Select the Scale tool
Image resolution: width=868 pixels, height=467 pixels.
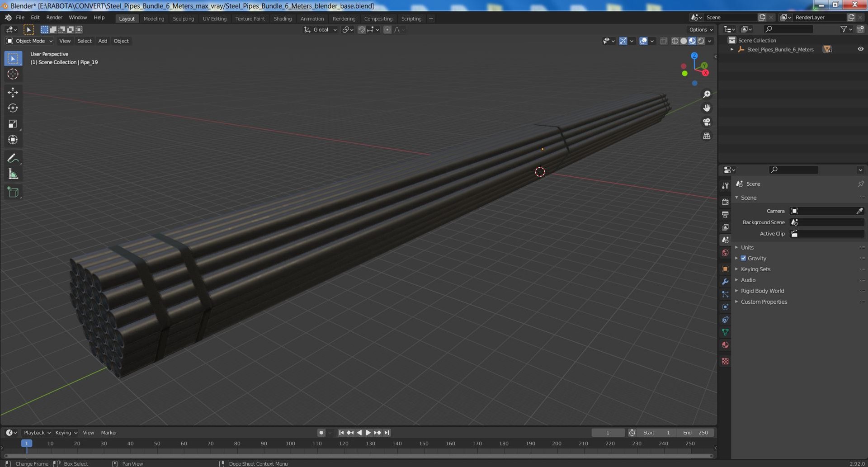click(13, 124)
